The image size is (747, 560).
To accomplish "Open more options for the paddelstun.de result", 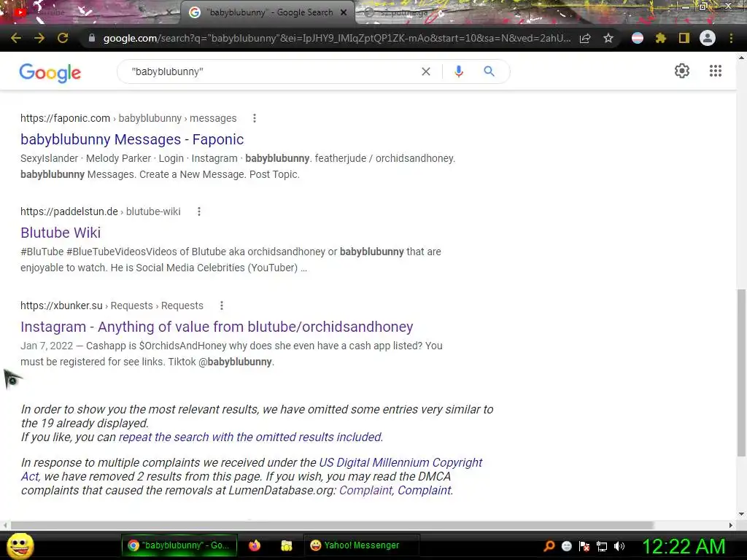I will tap(199, 211).
